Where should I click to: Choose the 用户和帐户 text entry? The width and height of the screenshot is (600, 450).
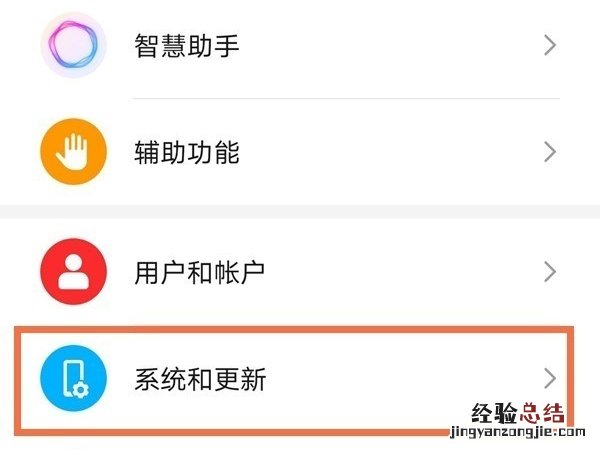click(200, 272)
